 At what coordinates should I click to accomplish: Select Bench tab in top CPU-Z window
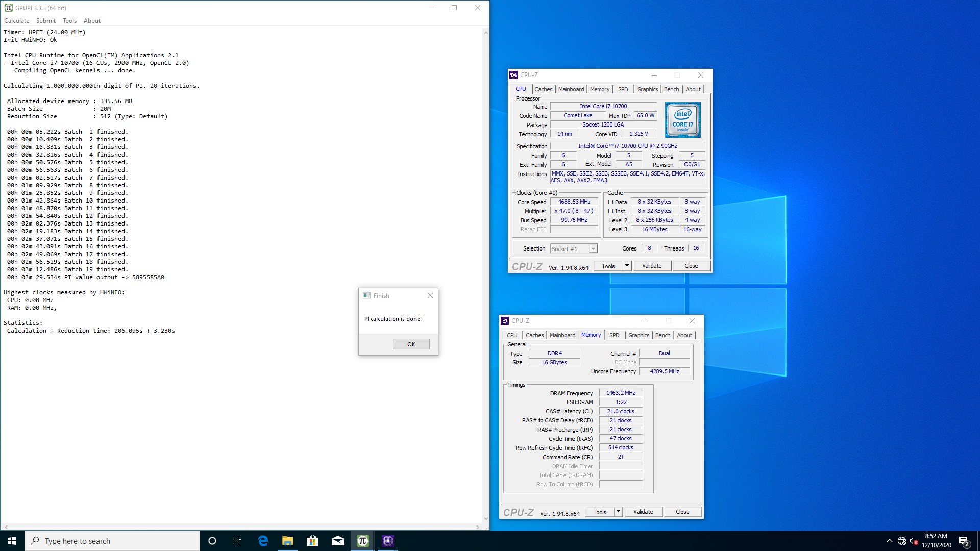672,89
